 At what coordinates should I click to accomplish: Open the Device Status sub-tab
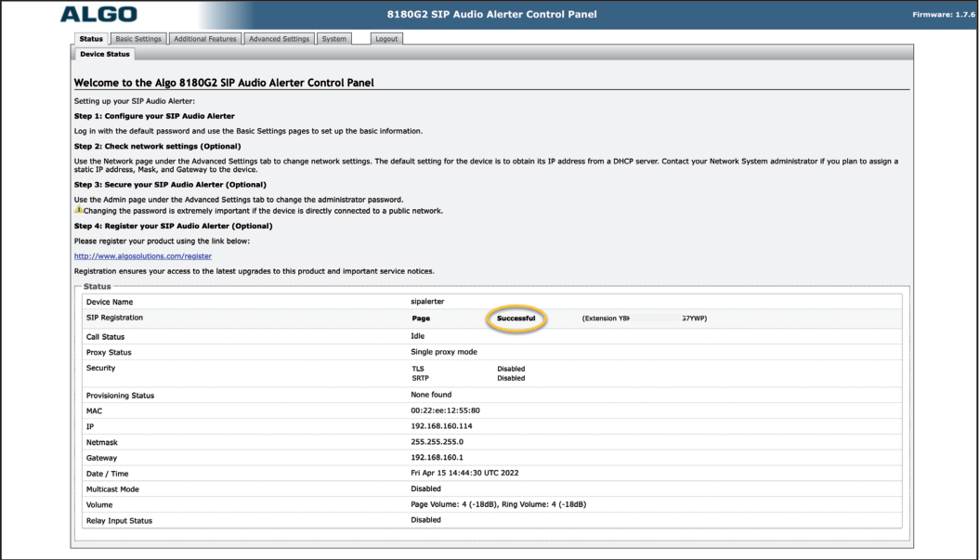[105, 54]
